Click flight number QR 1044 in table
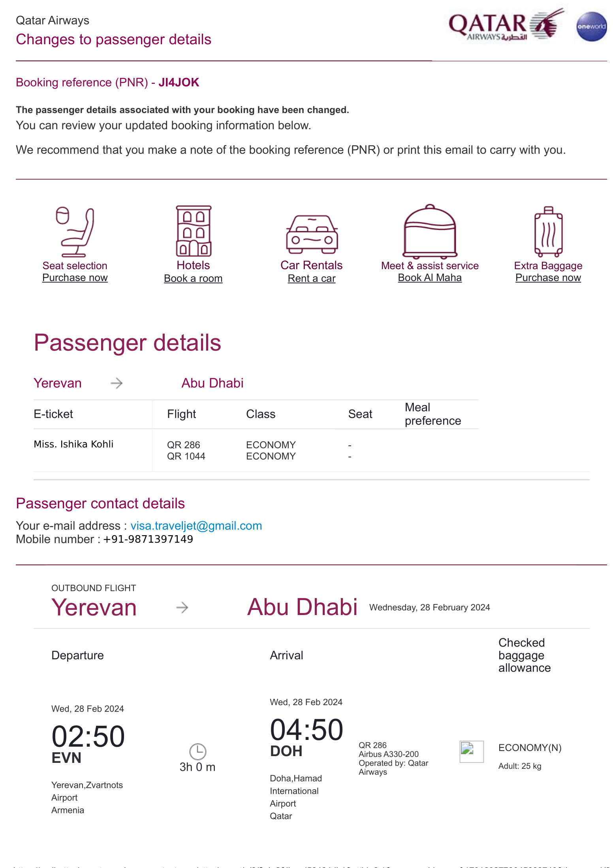The image size is (613, 868). (x=186, y=457)
